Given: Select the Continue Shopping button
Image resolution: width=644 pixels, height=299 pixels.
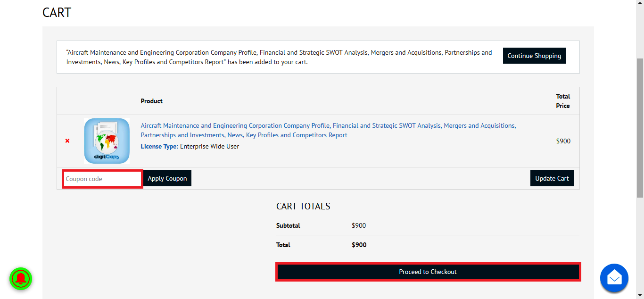Looking at the screenshot, I should (x=534, y=55).
